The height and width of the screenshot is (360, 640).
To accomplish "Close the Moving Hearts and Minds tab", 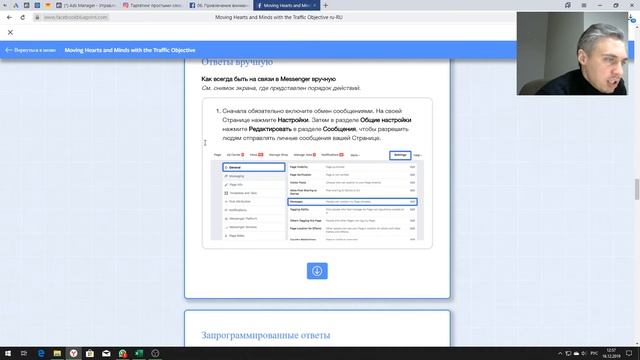I will 315,5.
